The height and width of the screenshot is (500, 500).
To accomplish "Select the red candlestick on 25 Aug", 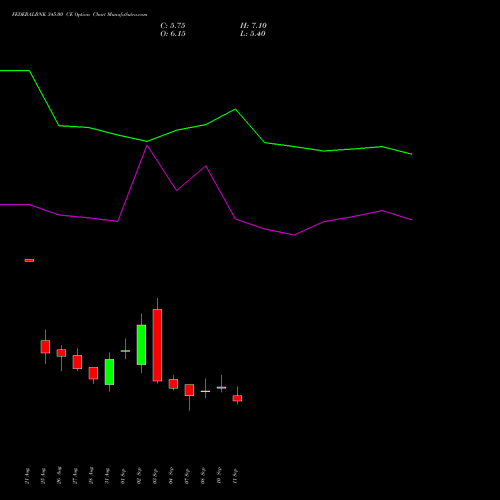I will click(45, 347).
